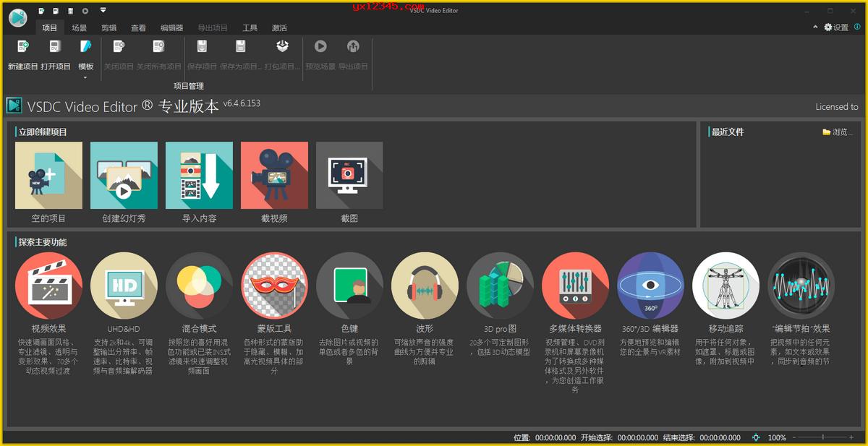This screenshot has width=868, height=446.
Task: Start 预览场景 scene preview
Action: [x=320, y=51]
